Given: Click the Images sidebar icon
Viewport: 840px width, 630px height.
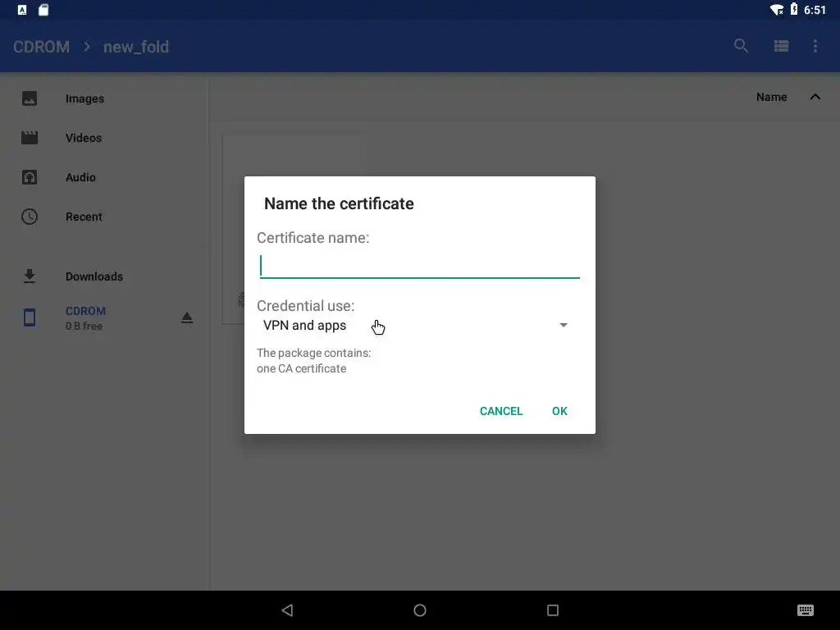Looking at the screenshot, I should click(x=30, y=98).
